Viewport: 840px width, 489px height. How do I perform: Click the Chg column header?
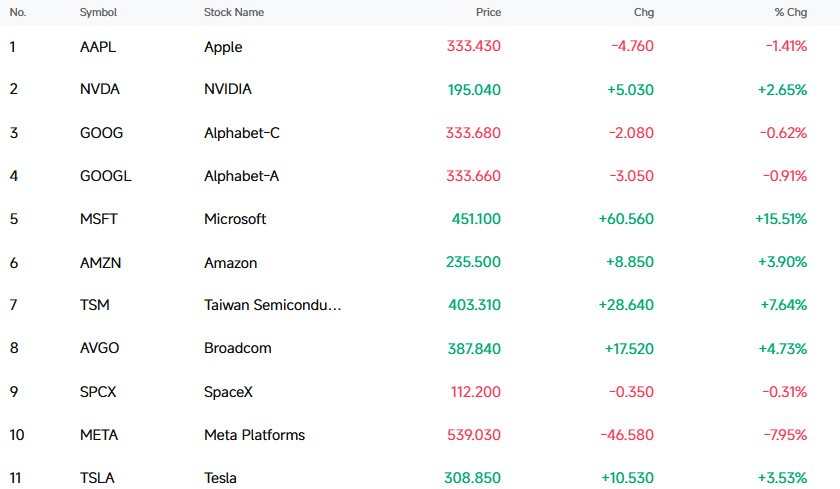click(644, 12)
